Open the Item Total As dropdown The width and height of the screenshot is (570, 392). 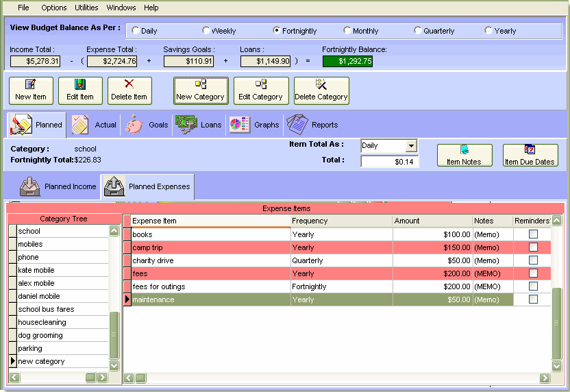411,146
